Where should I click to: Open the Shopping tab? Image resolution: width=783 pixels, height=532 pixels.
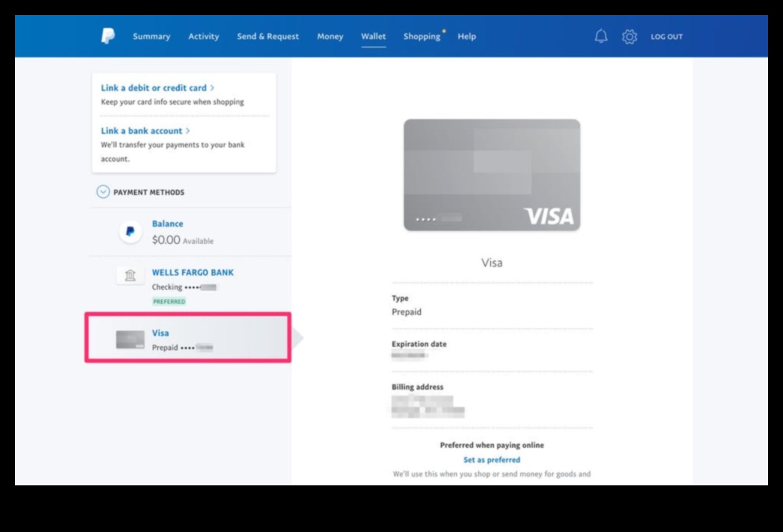pyautogui.click(x=422, y=36)
